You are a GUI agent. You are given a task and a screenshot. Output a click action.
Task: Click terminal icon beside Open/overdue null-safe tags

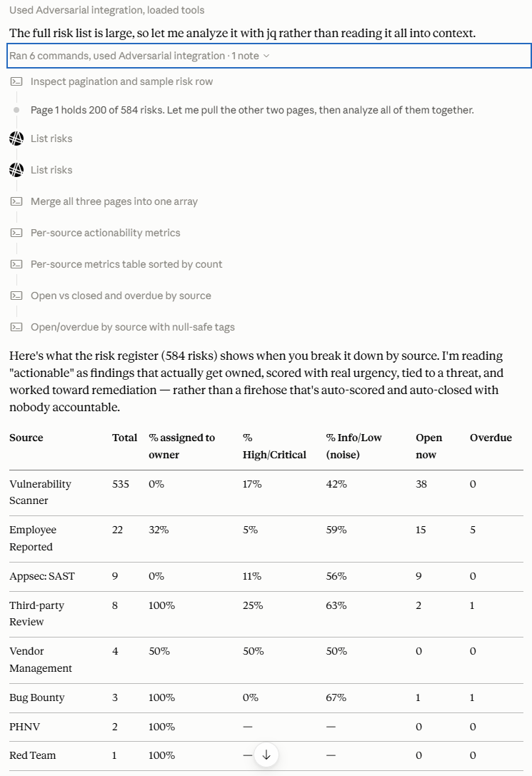pyautogui.click(x=16, y=327)
